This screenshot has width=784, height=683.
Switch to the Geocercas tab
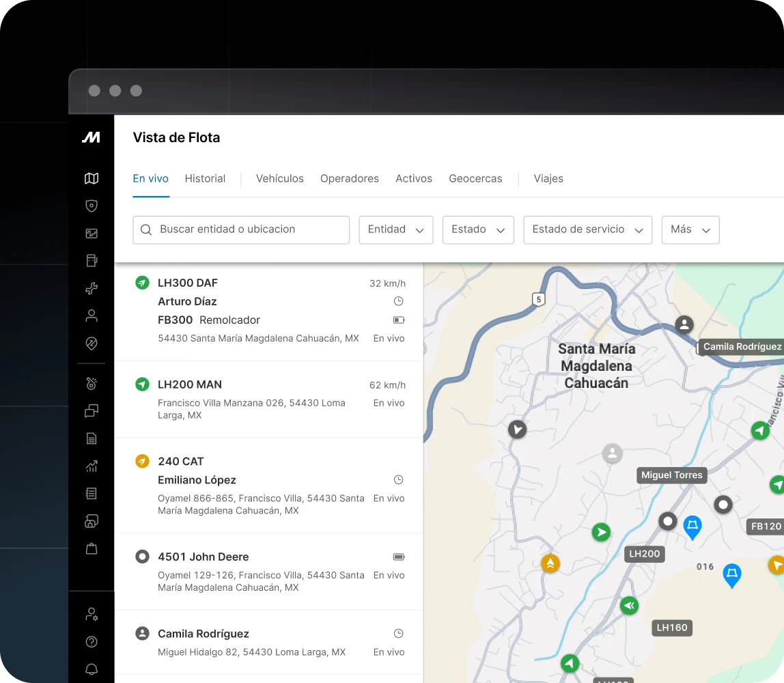[475, 178]
